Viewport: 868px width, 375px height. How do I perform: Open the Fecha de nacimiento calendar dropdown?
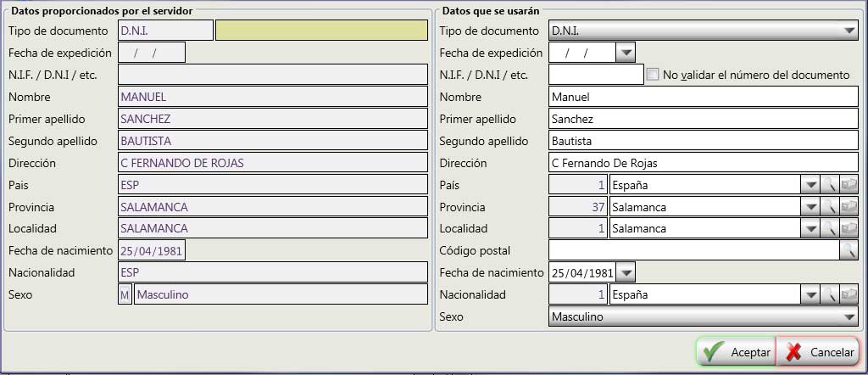pyautogui.click(x=626, y=273)
